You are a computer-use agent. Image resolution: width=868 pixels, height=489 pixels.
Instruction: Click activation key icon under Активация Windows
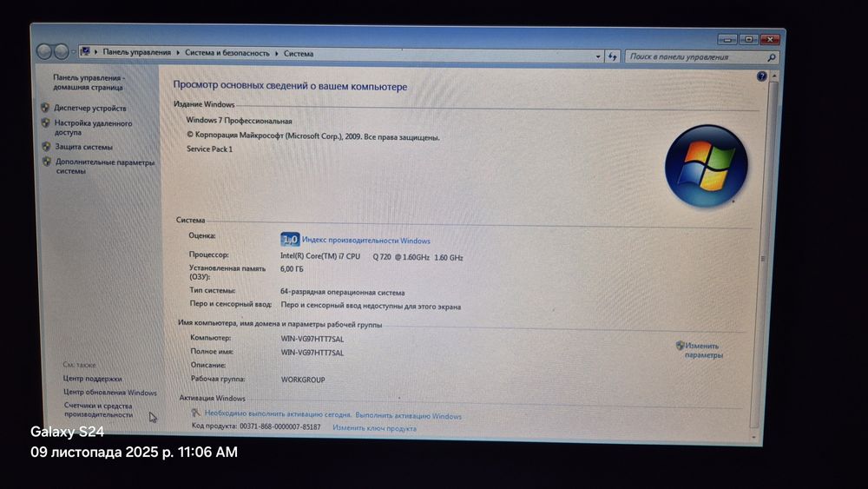[195, 413]
